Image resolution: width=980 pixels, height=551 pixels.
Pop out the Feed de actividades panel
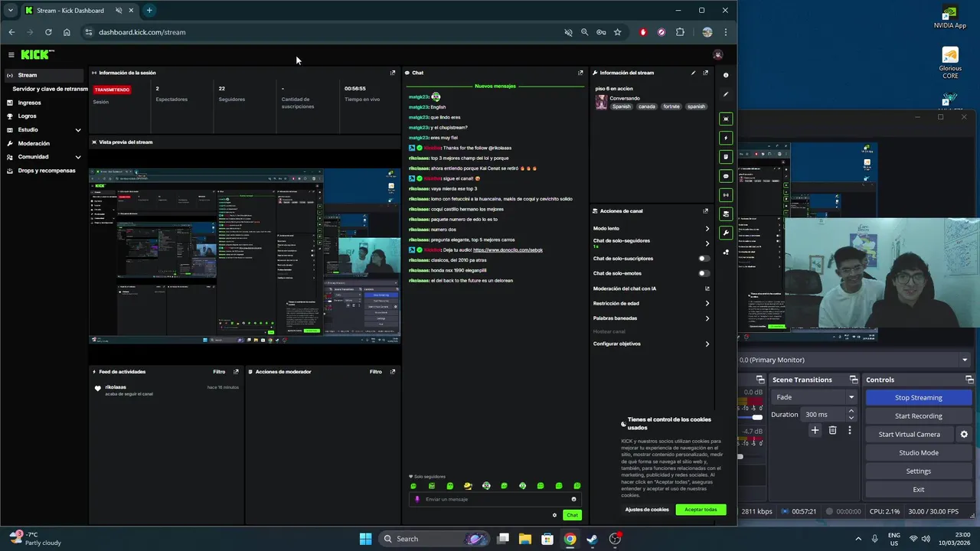[x=236, y=372]
